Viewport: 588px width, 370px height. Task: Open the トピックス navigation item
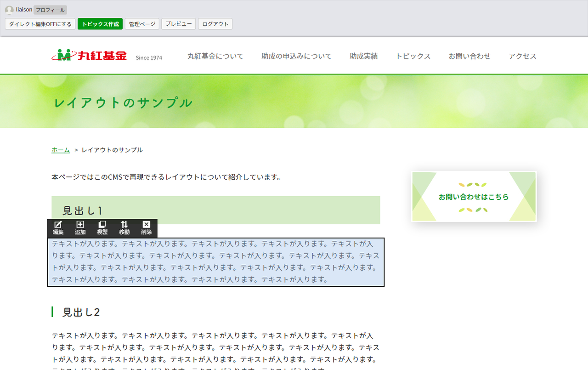[413, 56]
